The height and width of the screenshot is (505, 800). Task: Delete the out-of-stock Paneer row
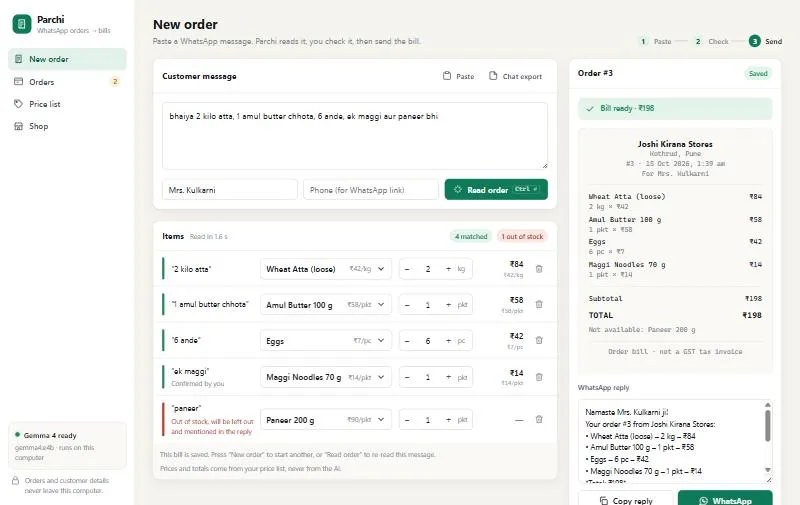[x=539, y=419]
